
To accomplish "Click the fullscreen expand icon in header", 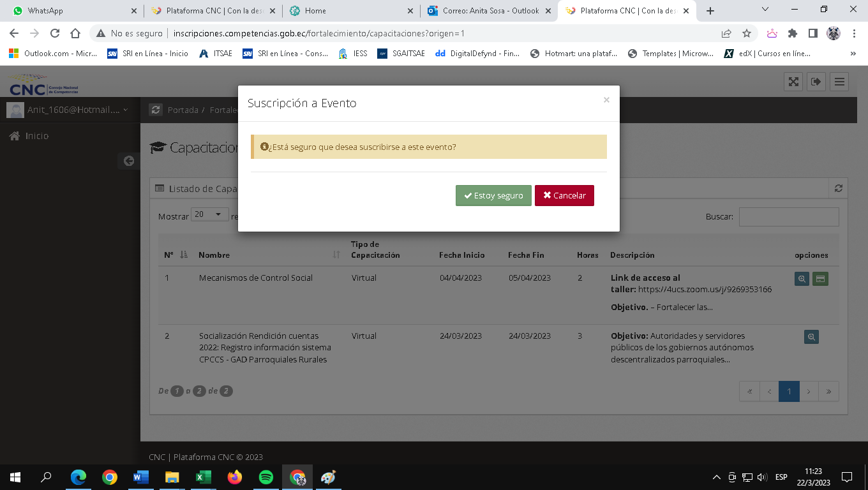I will tap(793, 82).
